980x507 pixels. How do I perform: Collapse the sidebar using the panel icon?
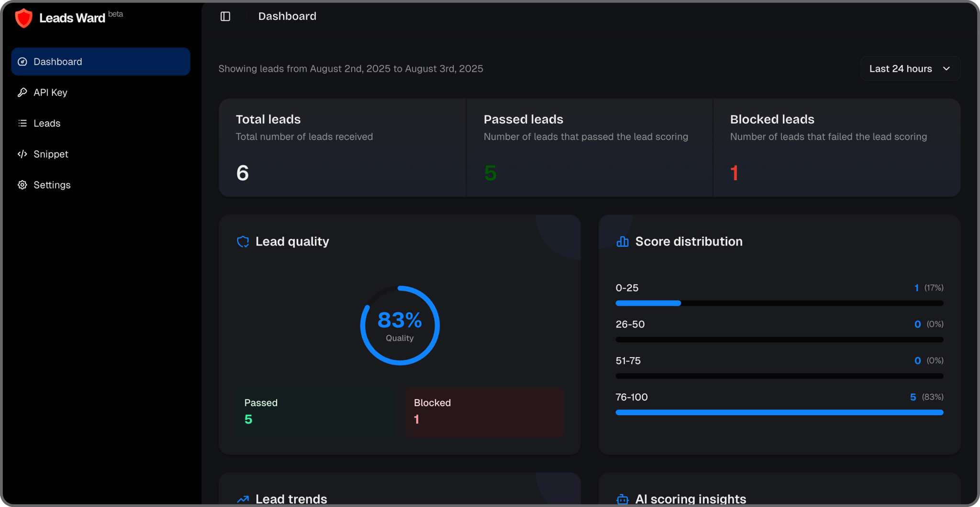point(225,16)
